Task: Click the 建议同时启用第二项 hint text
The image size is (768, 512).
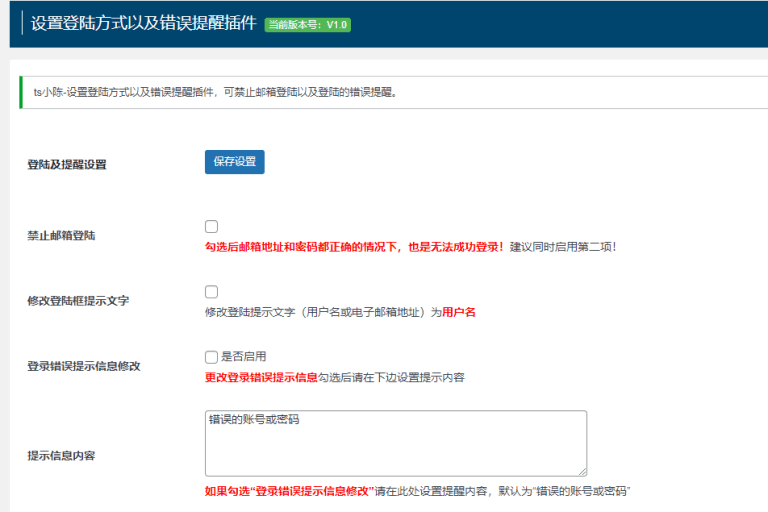Action: click(563, 247)
